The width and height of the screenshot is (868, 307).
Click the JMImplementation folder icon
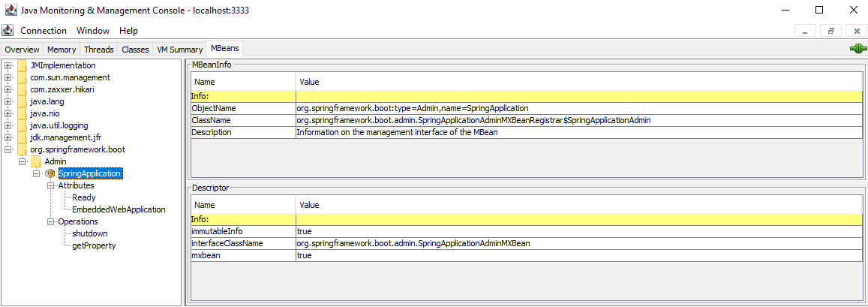[x=23, y=65]
